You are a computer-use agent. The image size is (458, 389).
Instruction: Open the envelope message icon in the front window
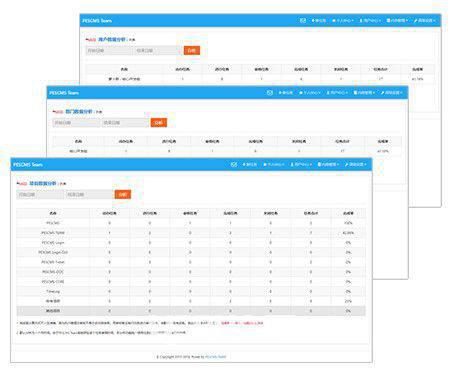pyautogui.click(x=234, y=165)
